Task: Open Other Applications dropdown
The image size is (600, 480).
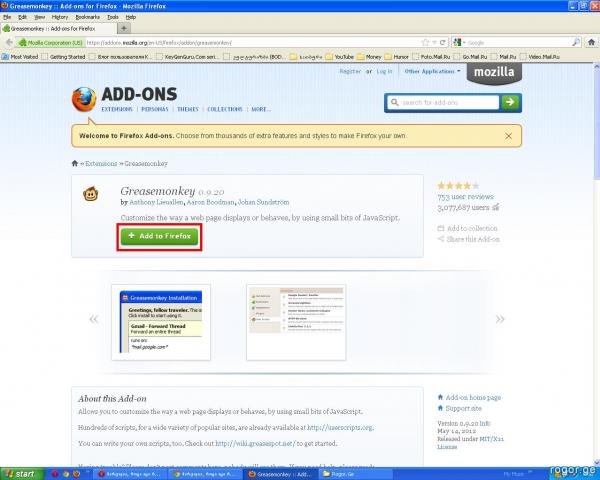Action: [x=432, y=71]
